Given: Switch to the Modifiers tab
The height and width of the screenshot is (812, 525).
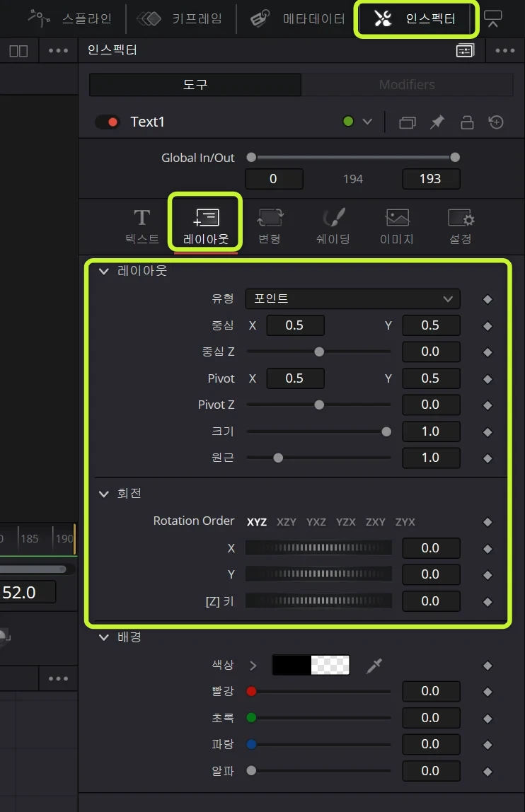Looking at the screenshot, I should pyautogui.click(x=407, y=84).
